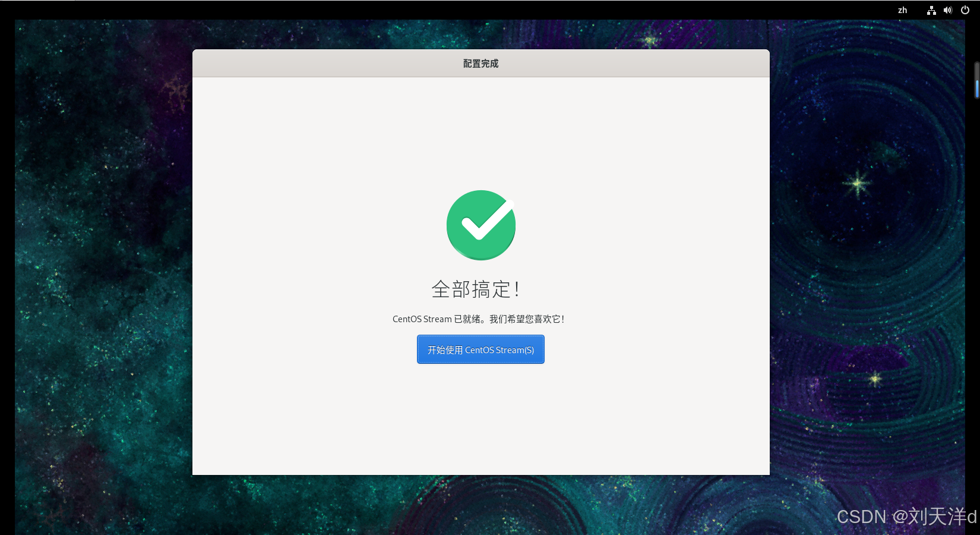Click the wired network status icon

[x=931, y=10]
